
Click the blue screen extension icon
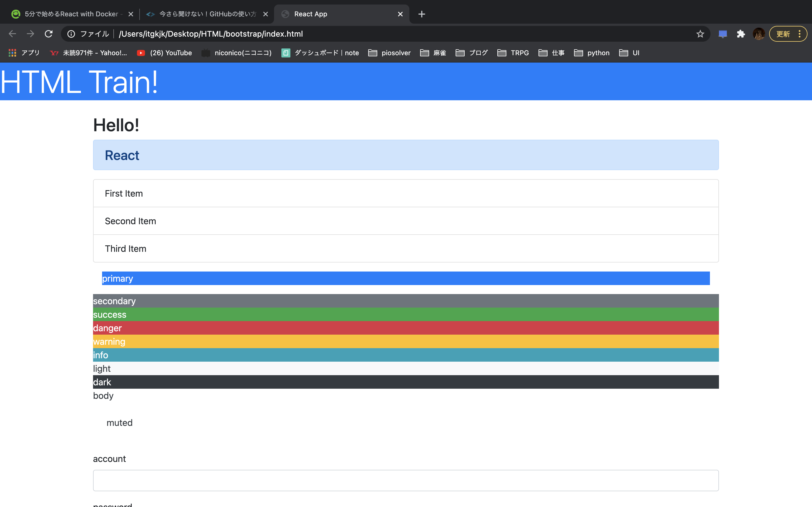(x=722, y=34)
